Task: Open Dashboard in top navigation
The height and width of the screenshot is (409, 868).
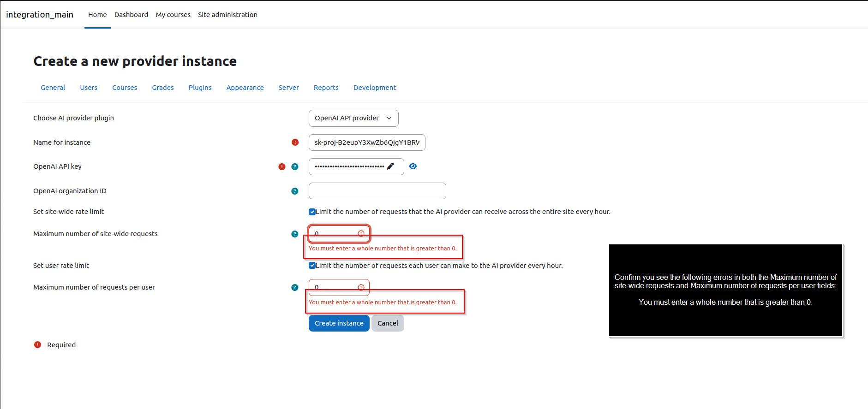Action: point(132,15)
